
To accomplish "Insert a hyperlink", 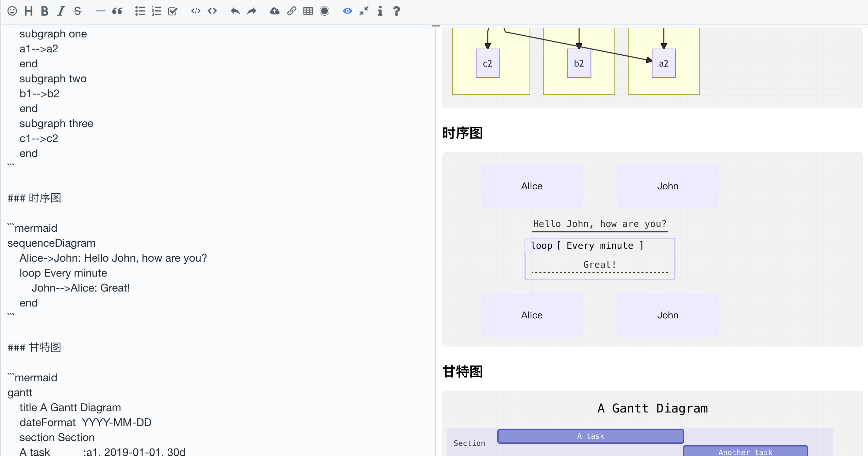I will pos(291,11).
